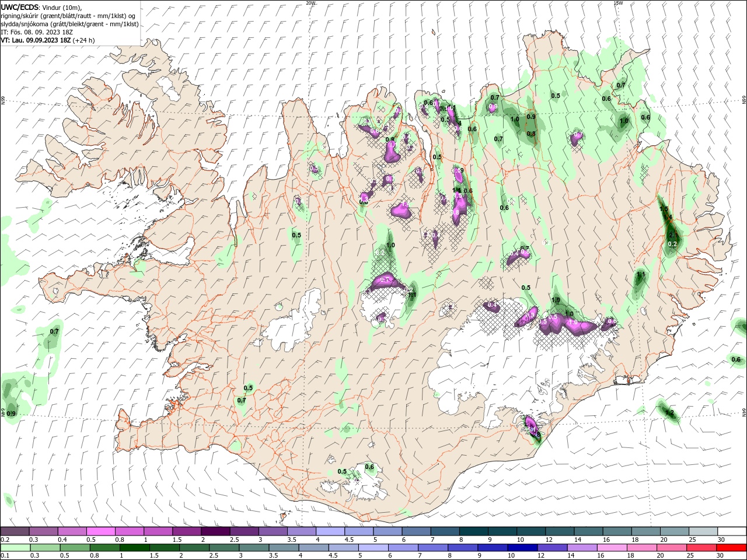The height and width of the screenshot is (560, 747).
Task: Click the 0.5 value next to the southern glacier
Action: [x=342, y=471]
